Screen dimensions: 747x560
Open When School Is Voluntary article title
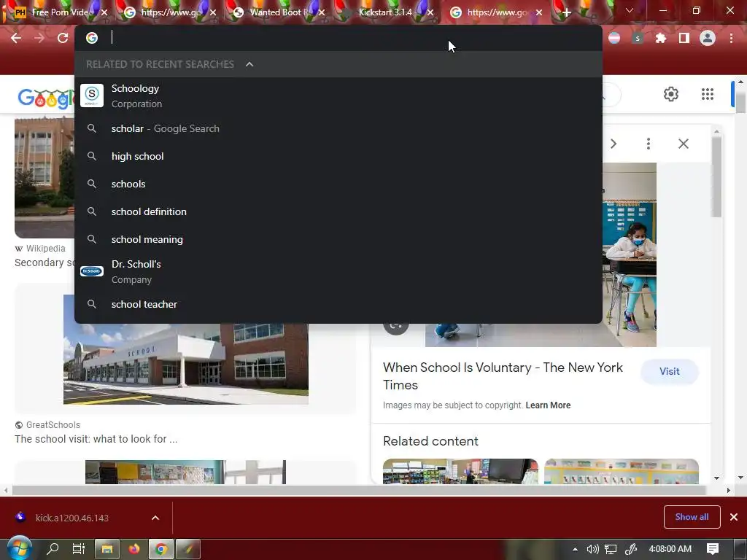coord(503,376)
